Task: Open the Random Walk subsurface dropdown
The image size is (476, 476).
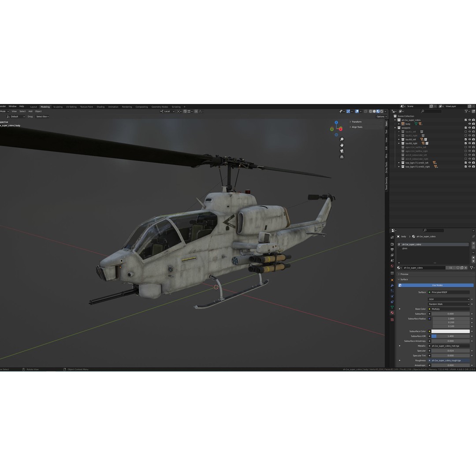Action: (449, 304)
